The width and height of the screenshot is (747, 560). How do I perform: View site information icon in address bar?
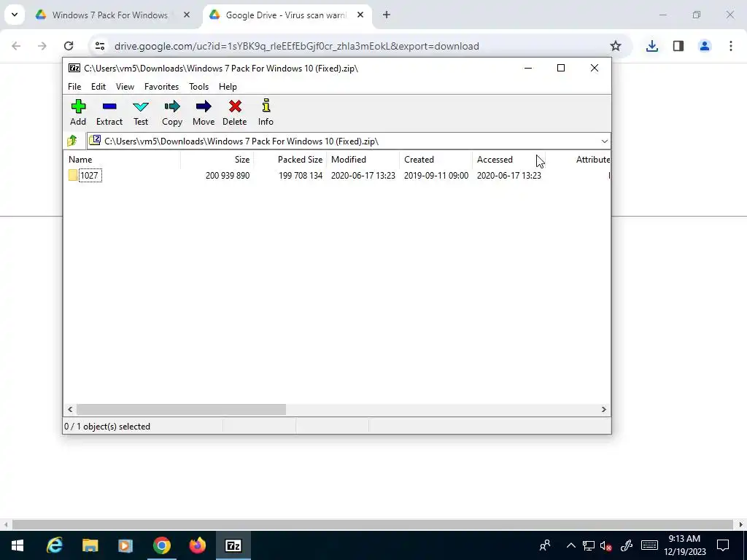tap(99, 46)
